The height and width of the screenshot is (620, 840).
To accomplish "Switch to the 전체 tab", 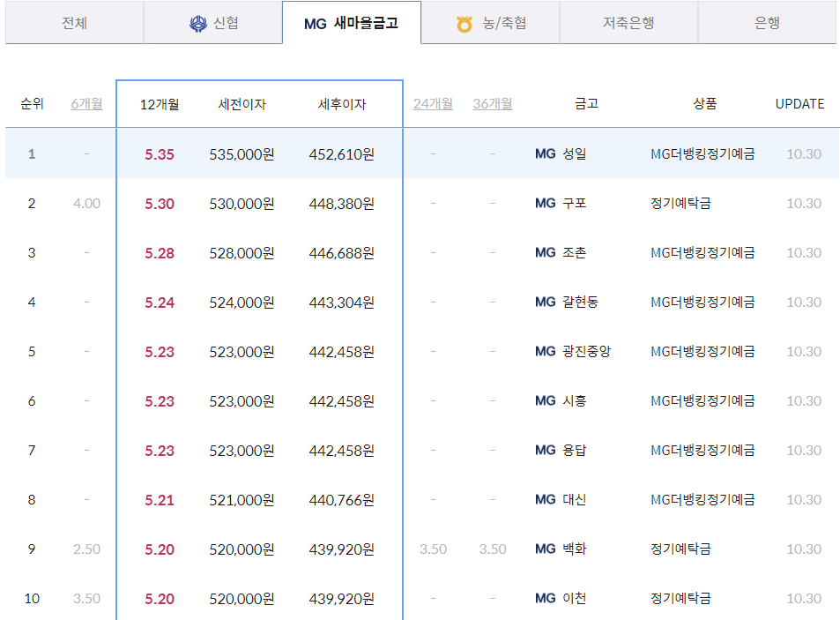I will tap(74, 23).
